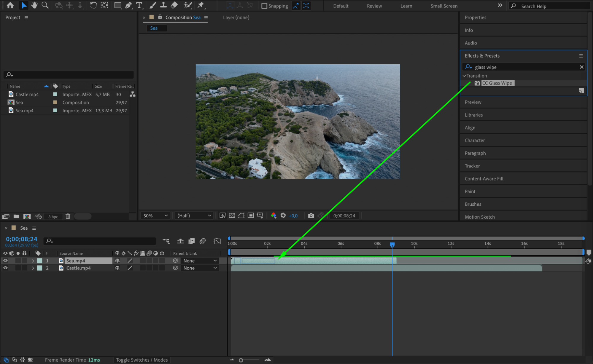Switch to the Learn workspace

tap(406, 6)
